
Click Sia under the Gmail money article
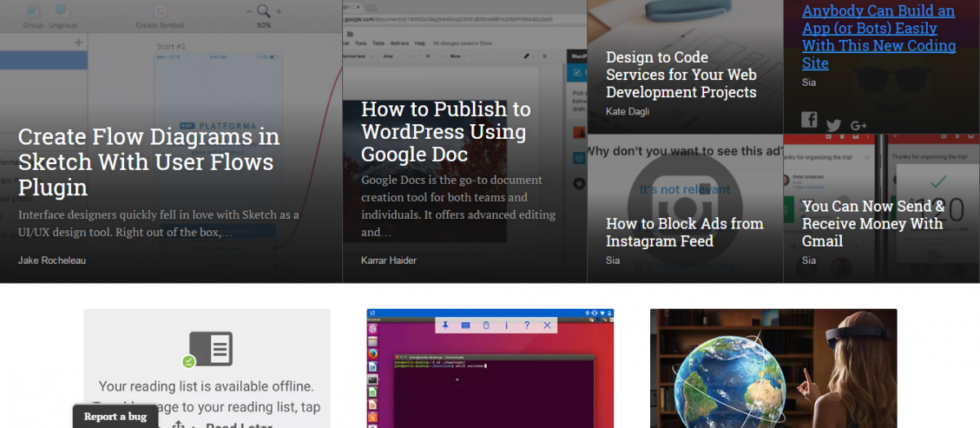click(808, 261)
